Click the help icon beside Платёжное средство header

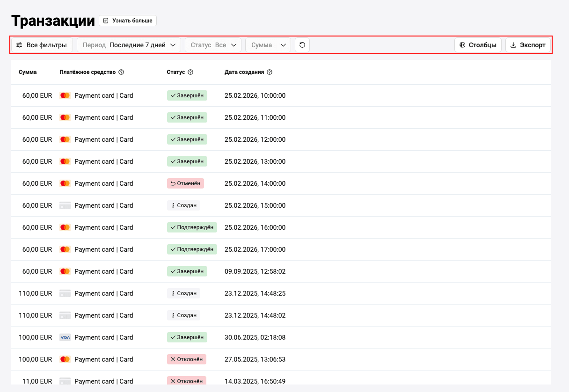click(x=121, y=72)
